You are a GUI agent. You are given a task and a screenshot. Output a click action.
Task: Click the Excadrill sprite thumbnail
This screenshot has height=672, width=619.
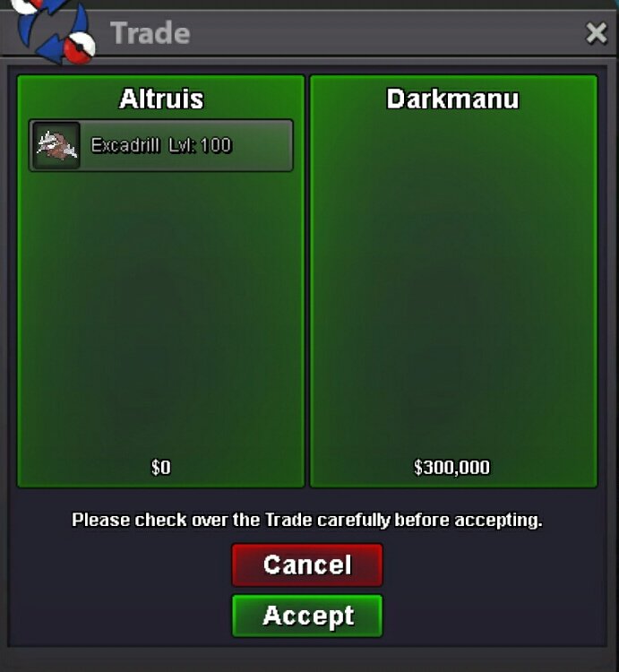point(56,145)
